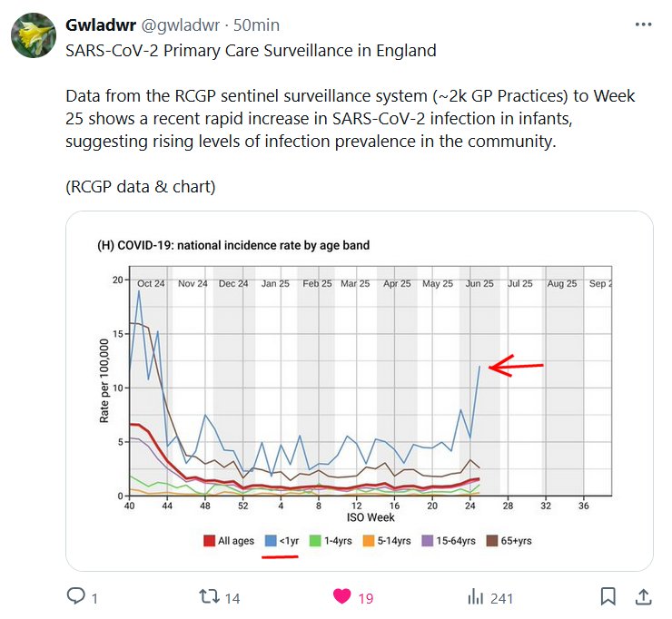Click the reply speech bubble icon
Screen dimensions: 672x619
tap(76, 596)
